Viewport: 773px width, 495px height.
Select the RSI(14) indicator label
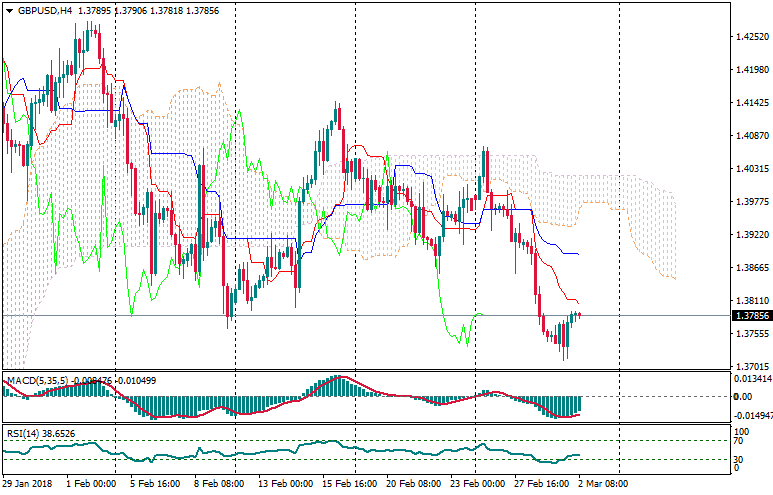coord(25,433)
